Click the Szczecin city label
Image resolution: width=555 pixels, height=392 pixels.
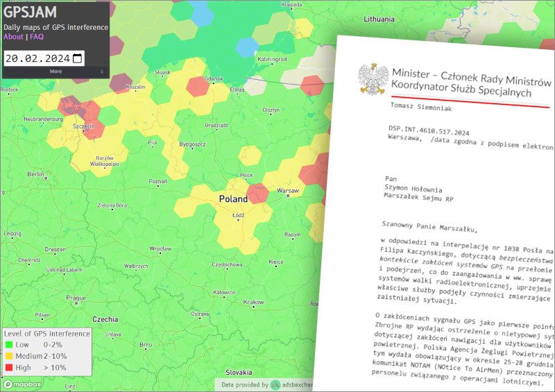84,126
